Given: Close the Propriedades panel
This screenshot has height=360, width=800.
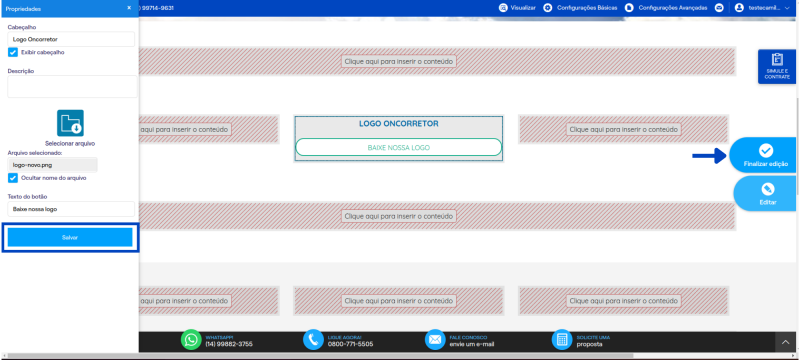Looking at the screenshot, I should (x=129, y=8).
